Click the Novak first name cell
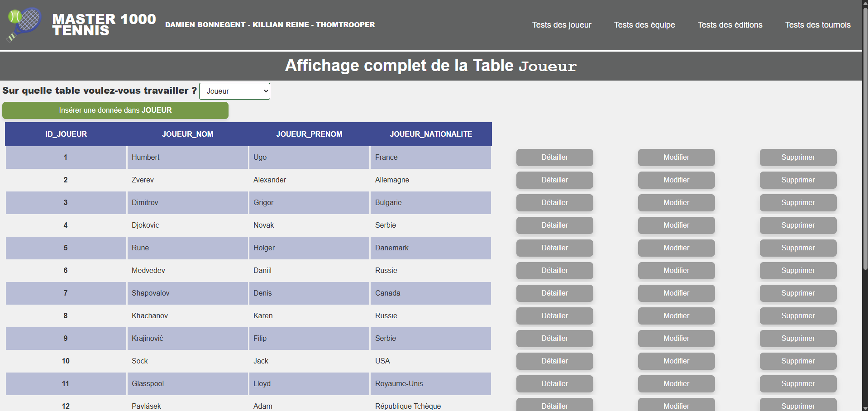This screenshot has width=868, height=411. (x=310, y=225)
